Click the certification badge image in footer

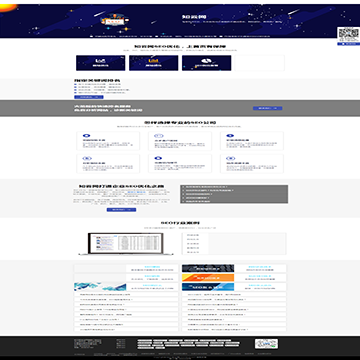266,344
